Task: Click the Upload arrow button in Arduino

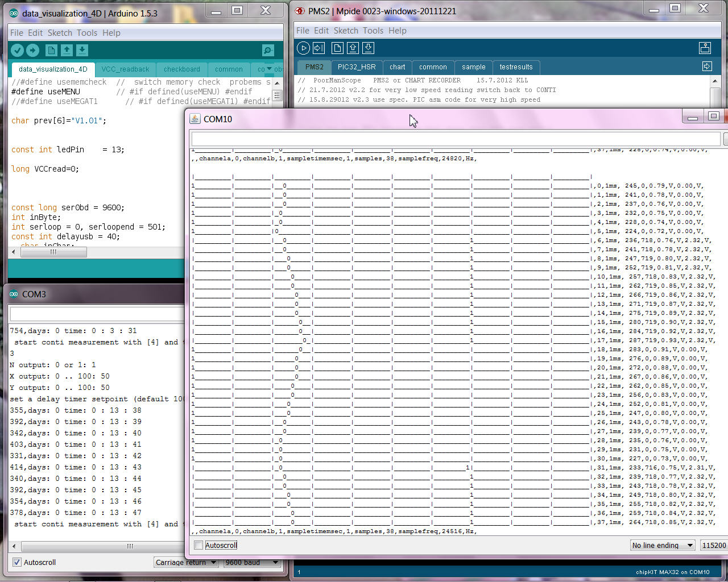Action: [x=32, y=51]
